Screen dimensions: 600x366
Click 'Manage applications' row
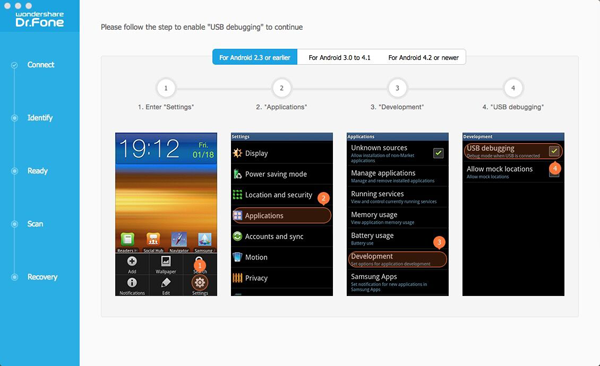pyautogui.click(x=398, y=176)
